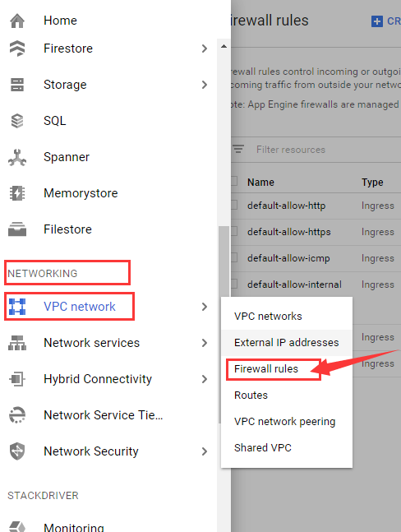The height and width of the screenshot is (532, 401).
Task: Click the sidebar scroll-up arrow
Action: (224, 46)
